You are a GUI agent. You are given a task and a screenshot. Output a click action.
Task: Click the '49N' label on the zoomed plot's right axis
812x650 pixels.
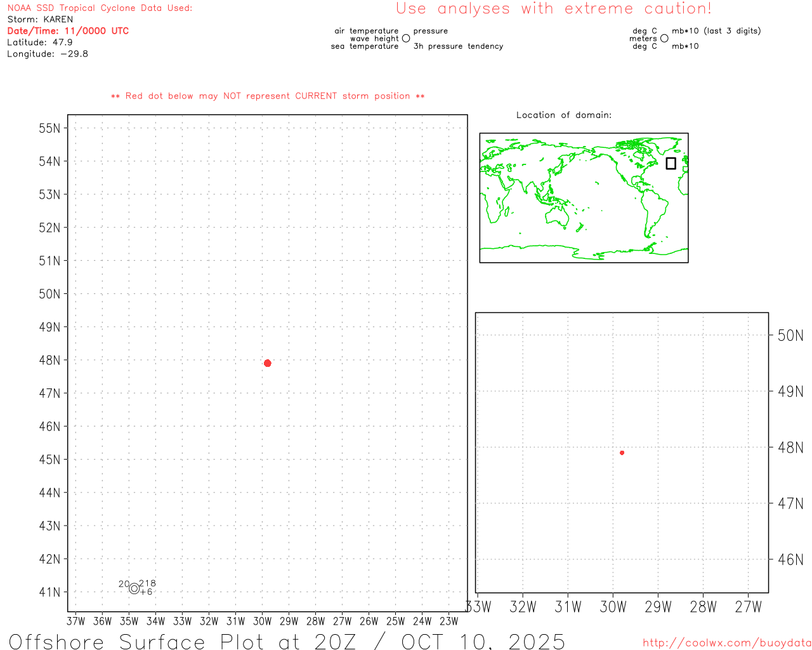pos(791,392)
